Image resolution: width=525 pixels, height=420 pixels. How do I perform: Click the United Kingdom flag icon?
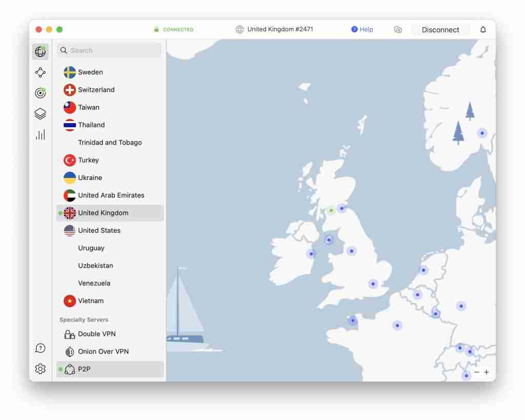(70, 213)
